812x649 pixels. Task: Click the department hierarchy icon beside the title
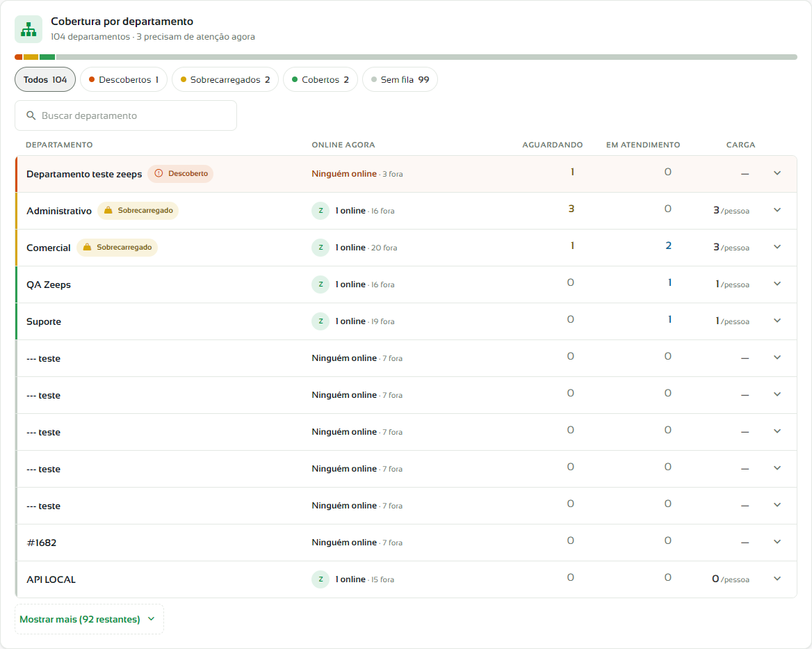[x=29, y=29]
